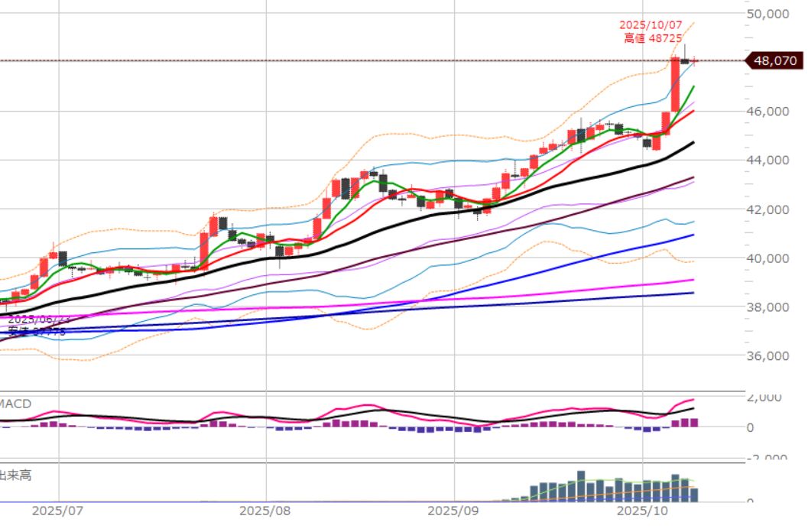The width and height of the screenshot is (808, 532).
Task: Click the 2025/06/23 low date annotation
Action: coord(39,320)
